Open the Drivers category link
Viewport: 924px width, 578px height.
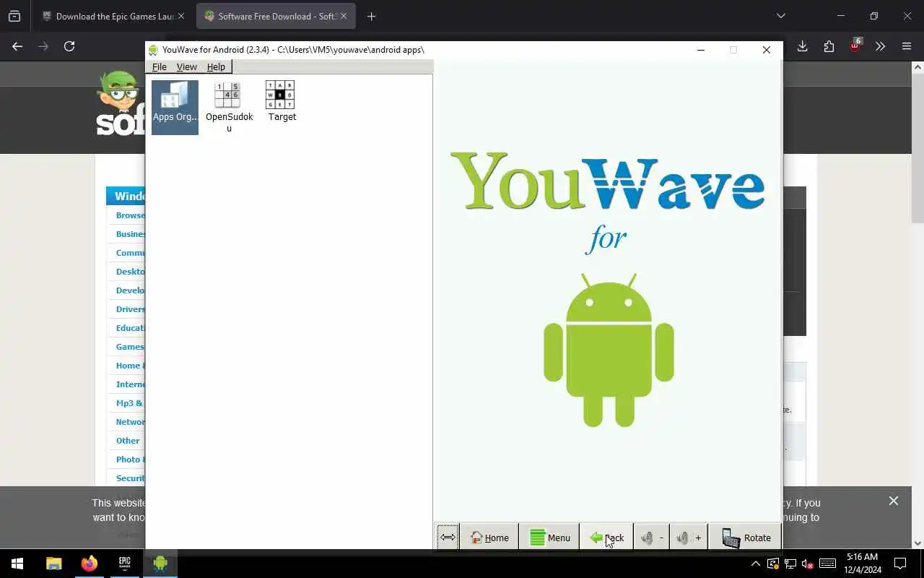pos(131,309)
